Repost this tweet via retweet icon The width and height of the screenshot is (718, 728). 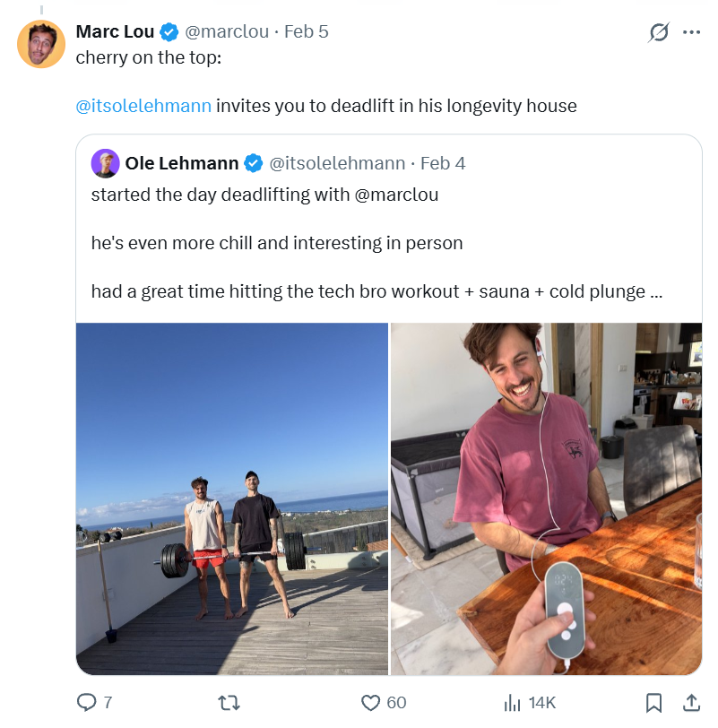pyautogui.click(x=229, y=702)
